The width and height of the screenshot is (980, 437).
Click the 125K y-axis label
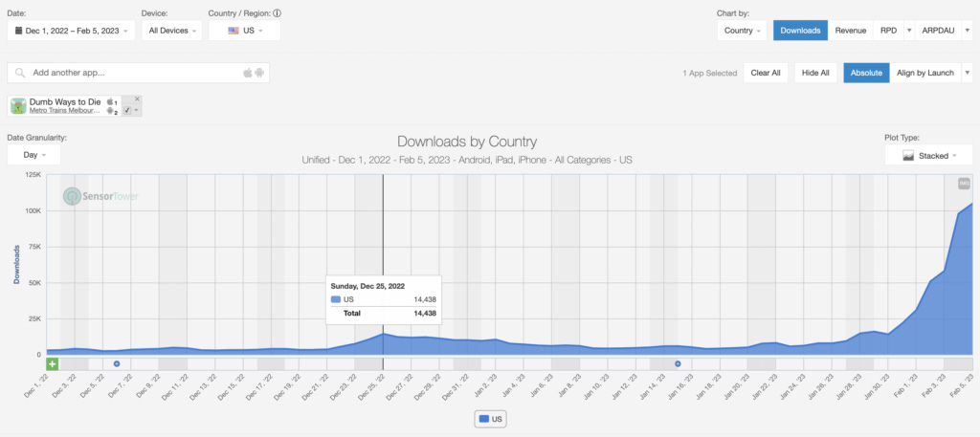coord(32,175)
